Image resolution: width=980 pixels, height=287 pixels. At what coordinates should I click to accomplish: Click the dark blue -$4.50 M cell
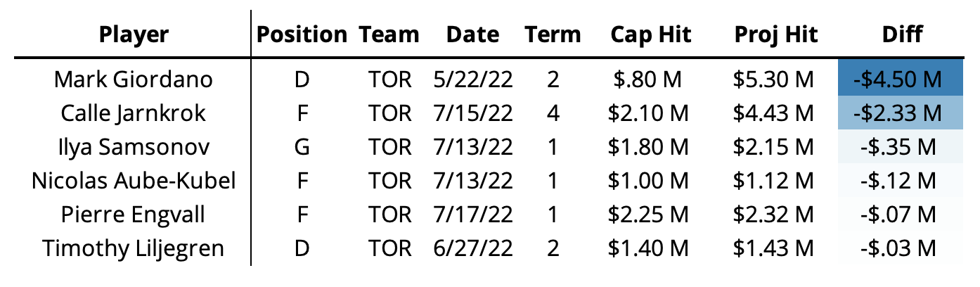click(898, 79)
